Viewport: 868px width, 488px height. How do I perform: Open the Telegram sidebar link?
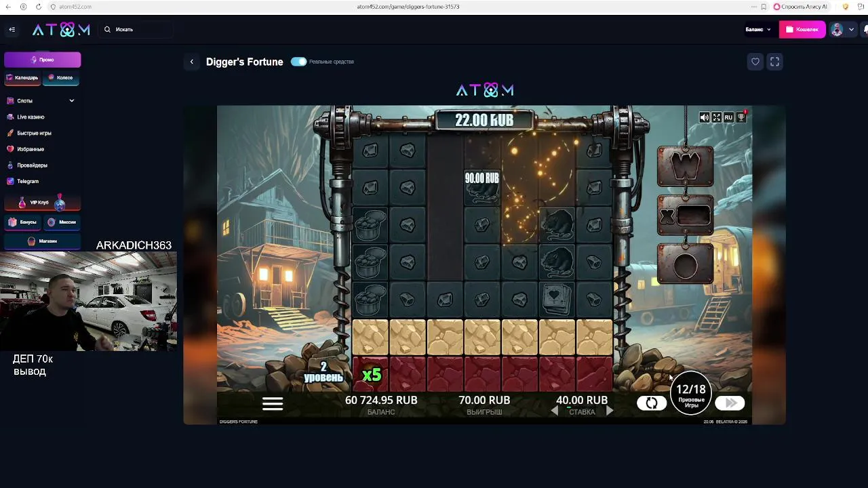pos(28,181)
